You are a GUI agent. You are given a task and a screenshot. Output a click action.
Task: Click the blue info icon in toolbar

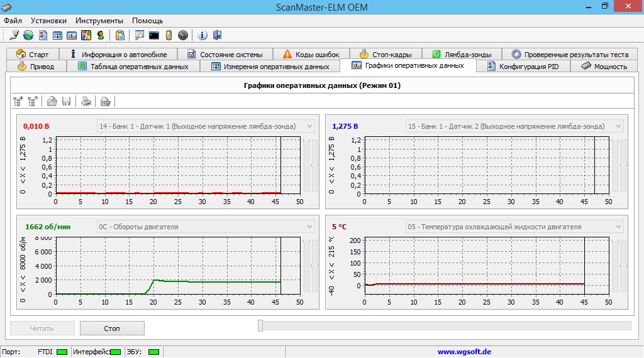coord(203,35)
